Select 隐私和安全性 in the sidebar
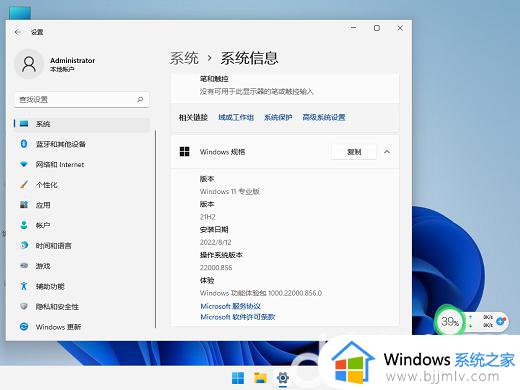Viewport: 520px width, 390px height. (x=57, y=307)
